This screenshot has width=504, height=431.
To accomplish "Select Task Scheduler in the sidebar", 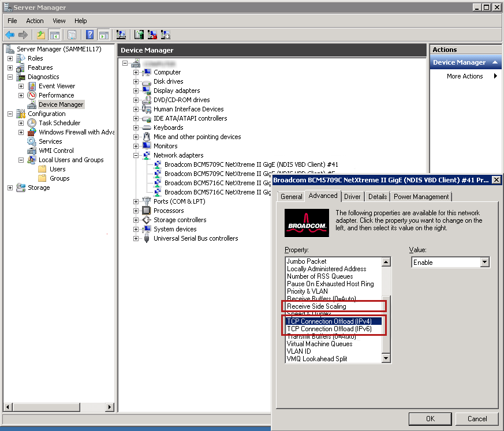I will 59,122.
